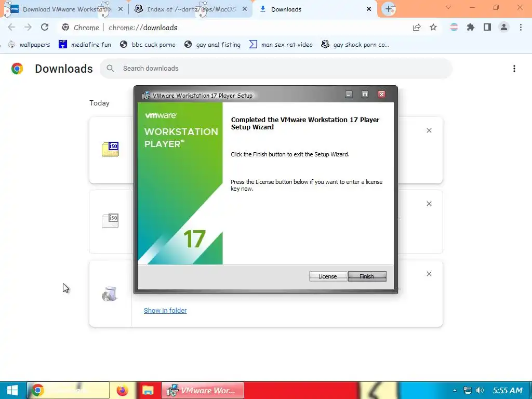Click the installer disc file icon
The width and height of the screenshot is (532, 399).
point(110,294)
